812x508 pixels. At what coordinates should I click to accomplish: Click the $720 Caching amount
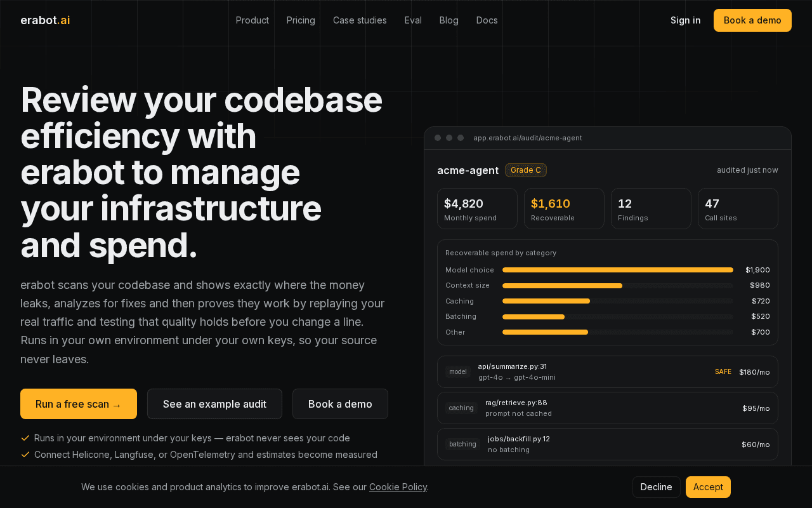tap(761, 301)
